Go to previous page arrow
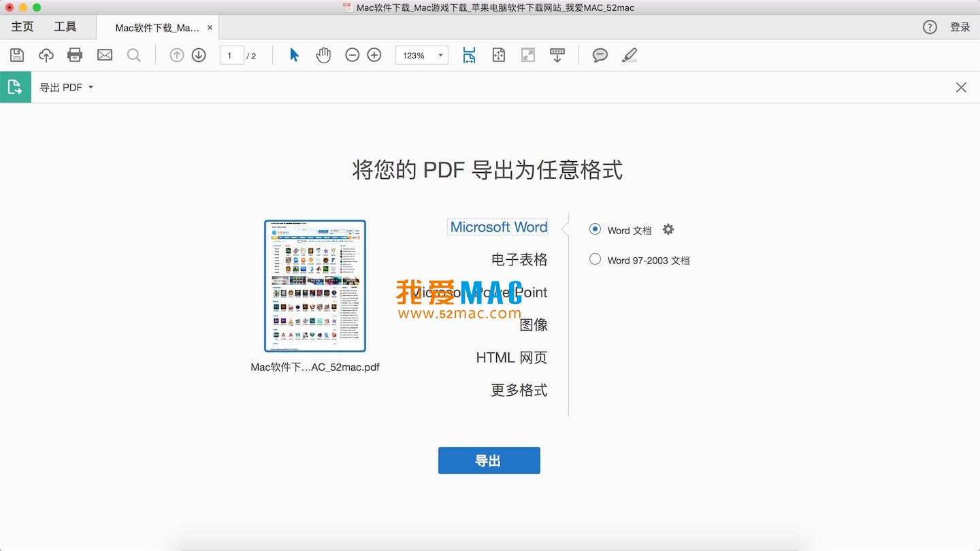 click(x=177, y=55)
